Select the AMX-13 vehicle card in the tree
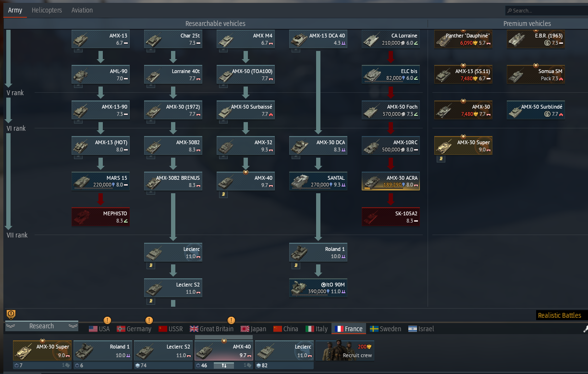Image resolution: width=588 pixels, height=374 pixels. click(x=100, y=39)
